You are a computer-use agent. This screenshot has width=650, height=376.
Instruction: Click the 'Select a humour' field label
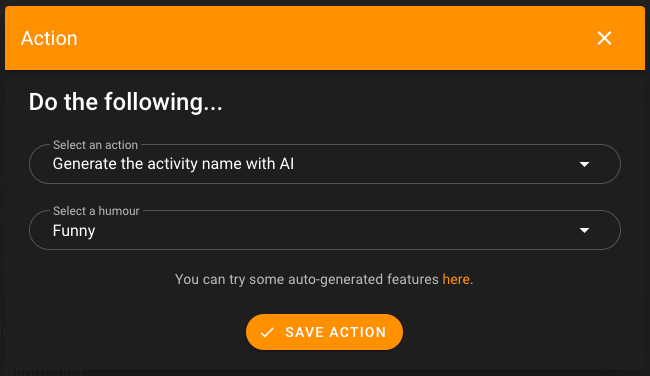[96, 211]
